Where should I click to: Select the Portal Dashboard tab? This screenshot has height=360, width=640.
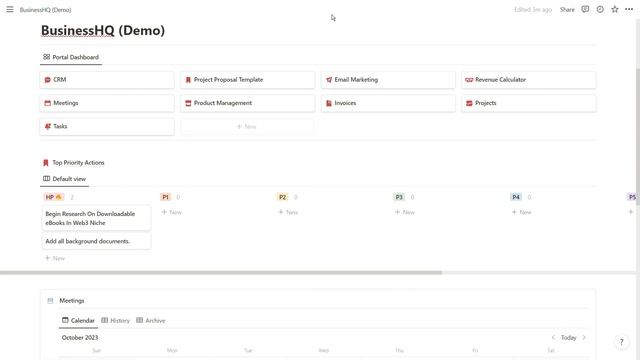[71, 57]
